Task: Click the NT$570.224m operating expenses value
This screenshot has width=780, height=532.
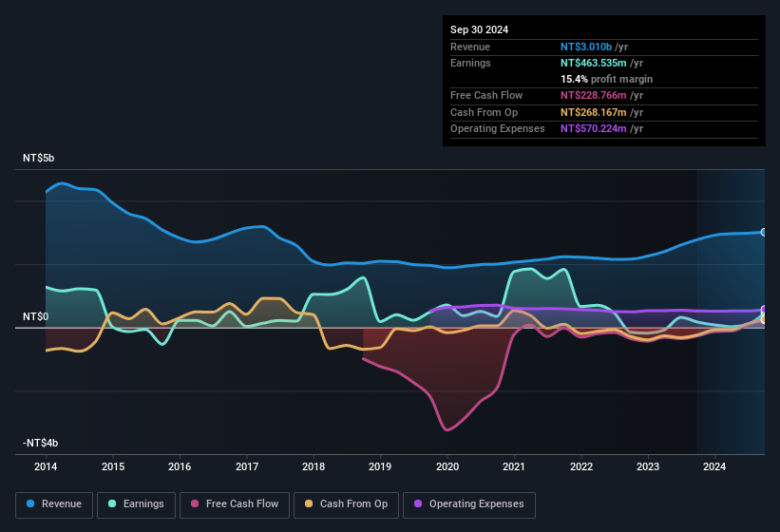Action: click(x=594, y=129)
